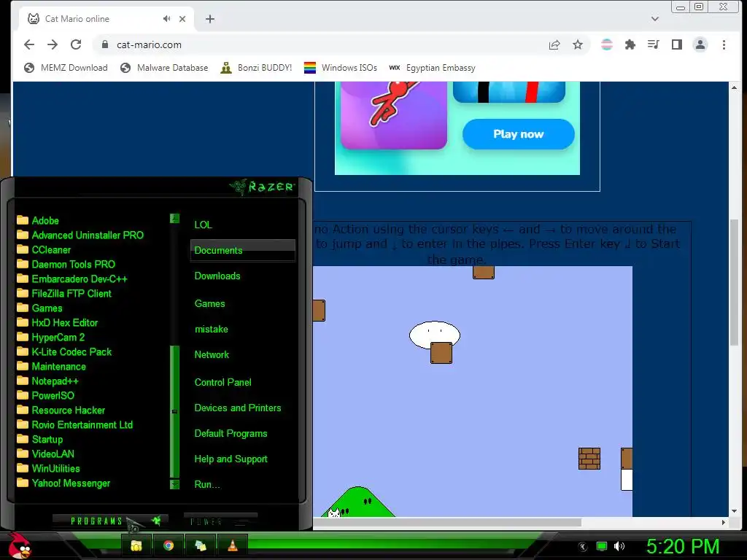The width and height of the screenshot is (747, 560).
Task: Open the Notepad++ folder
Action: [47, 381]
